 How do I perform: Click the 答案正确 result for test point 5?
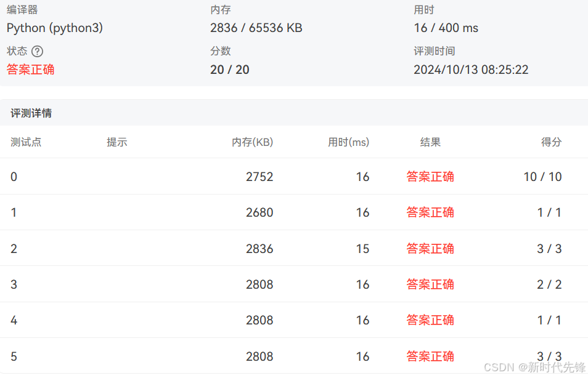[430, 356]
